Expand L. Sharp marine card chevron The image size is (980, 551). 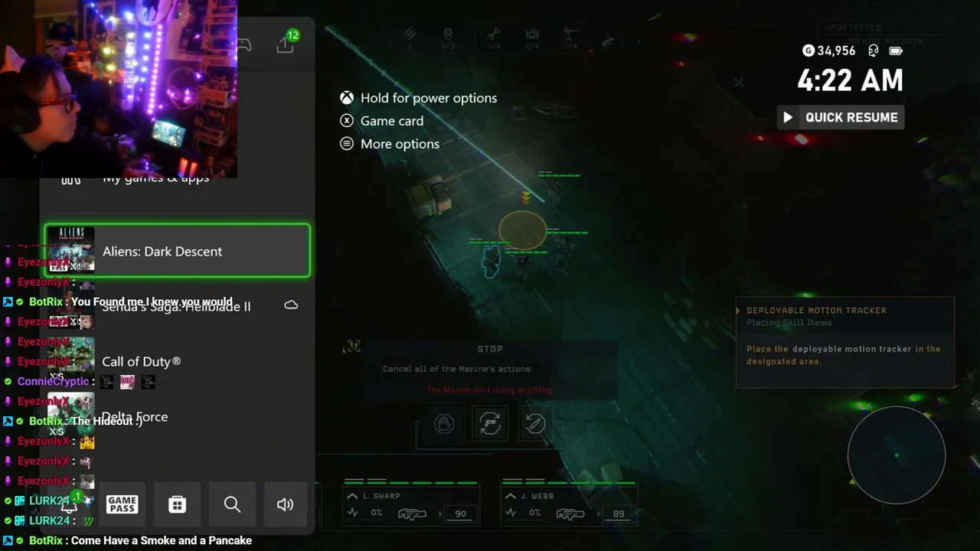coord(352,496)
